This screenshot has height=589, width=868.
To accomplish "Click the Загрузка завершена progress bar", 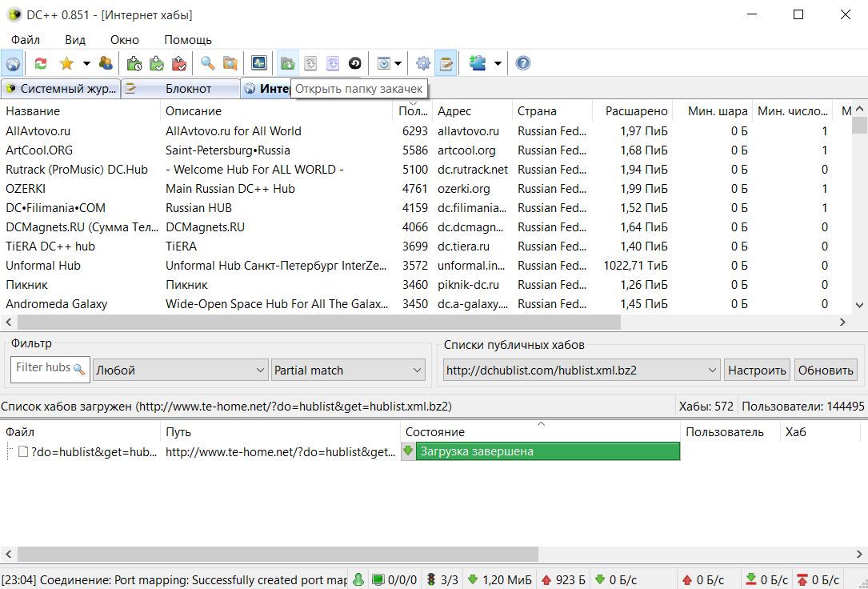I will tap(547, 451).
